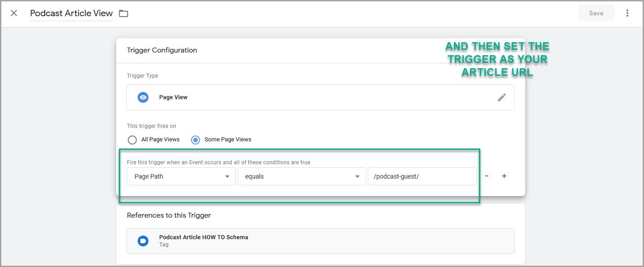Open the equals operator dropdown
644x267 pixels.
click(301, 176)
